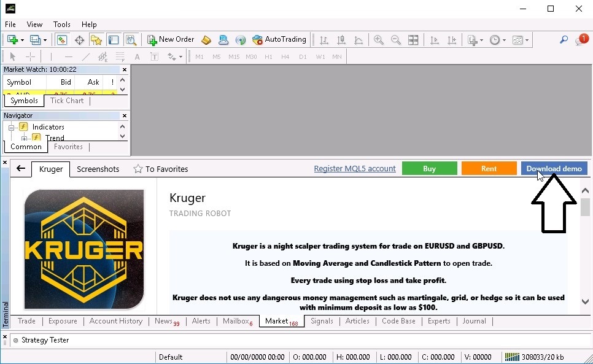Toggle AutoTrading on or off

click(279, 39)
